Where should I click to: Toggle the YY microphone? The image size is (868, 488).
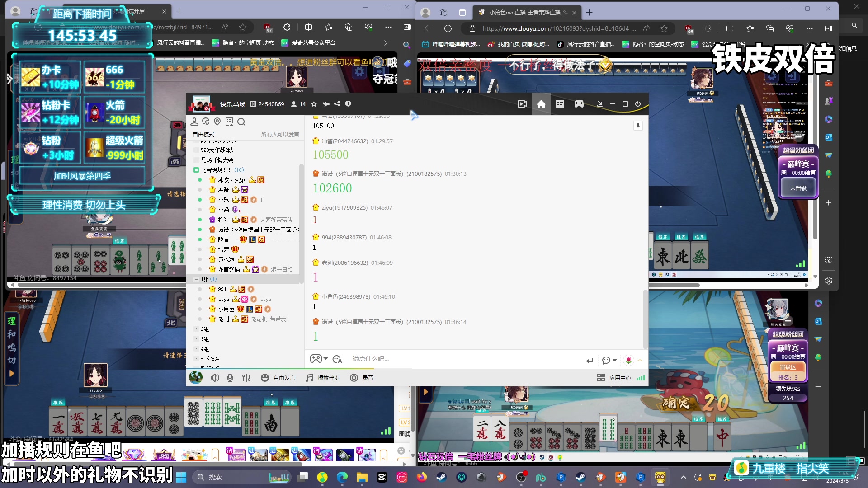pos(230,378)
